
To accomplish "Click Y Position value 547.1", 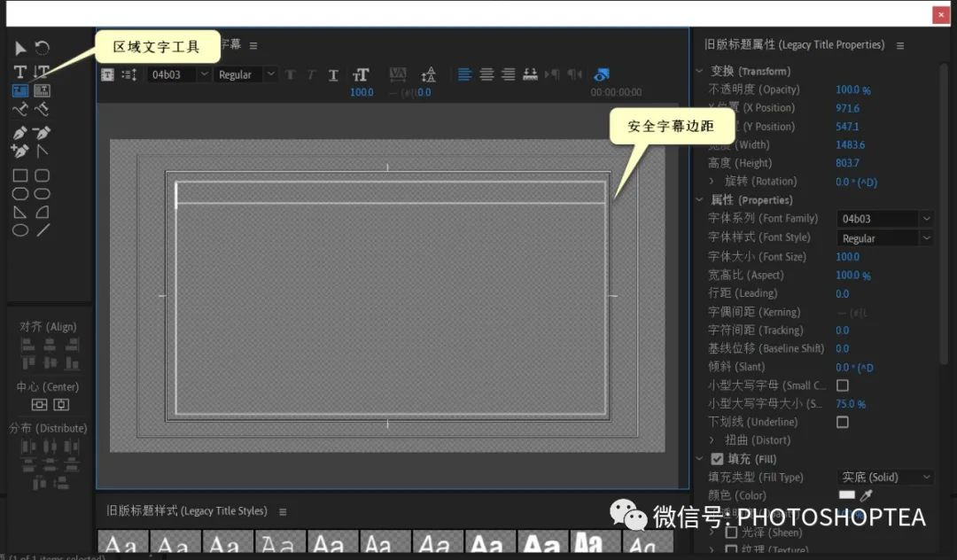I will pos(846,127).
